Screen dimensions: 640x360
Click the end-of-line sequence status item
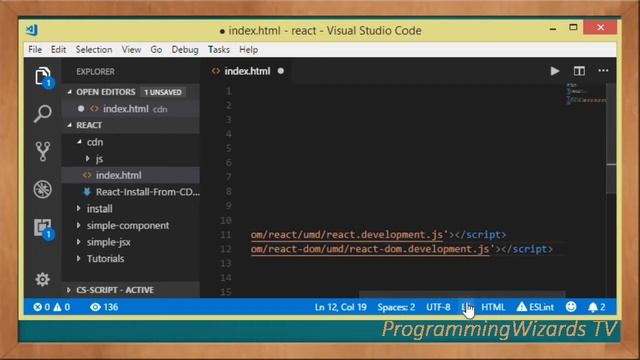[467, 307]
